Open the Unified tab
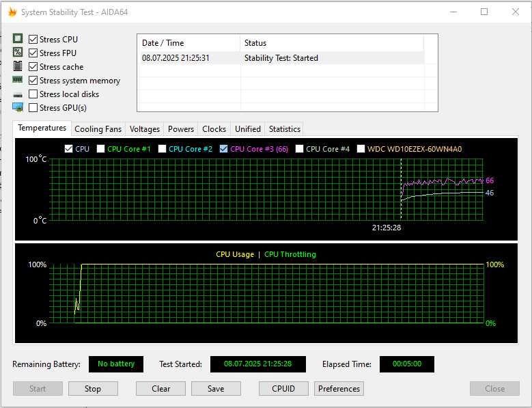Viewport: 532px width, 408px height. click(x=248, y=129)
